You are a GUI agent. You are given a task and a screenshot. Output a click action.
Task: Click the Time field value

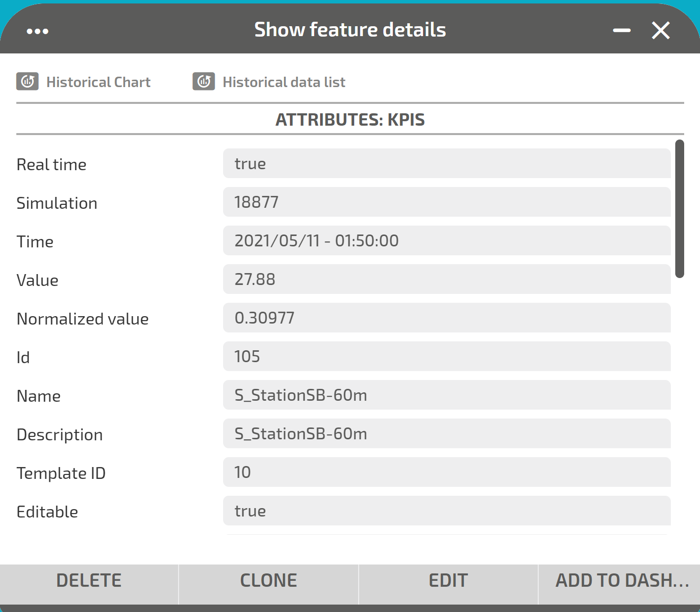tap(447, 240)
